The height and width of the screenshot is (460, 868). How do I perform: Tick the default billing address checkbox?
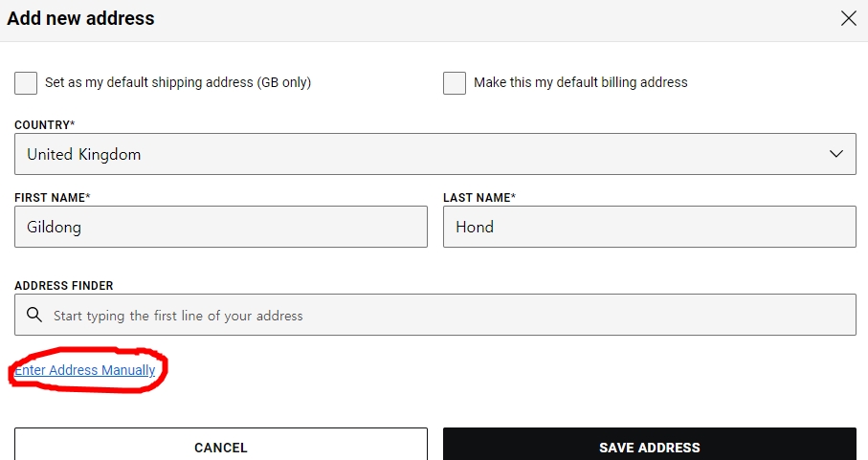[x=455, y=83]
